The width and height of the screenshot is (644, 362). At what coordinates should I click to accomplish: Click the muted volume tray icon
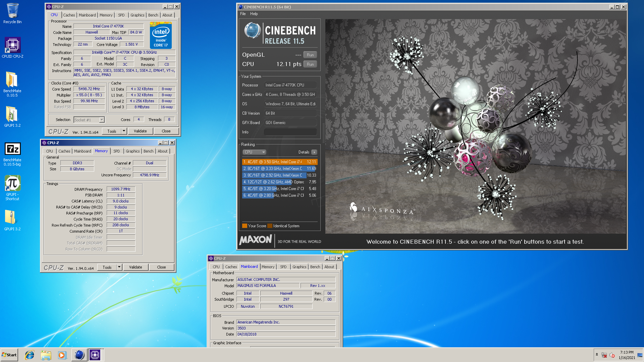click(x=612, y=355)
